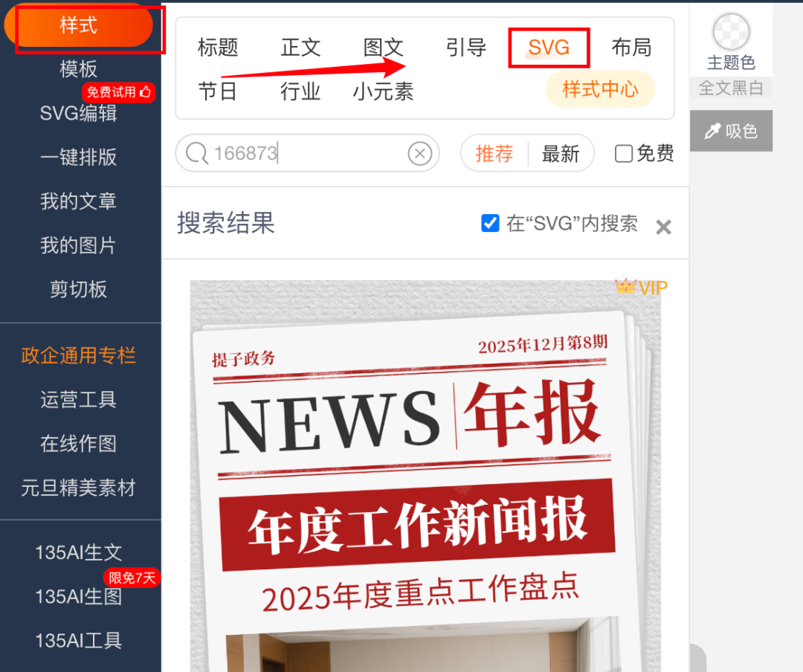Viewport: 803px width, 672px height.
Task: Select the 标题 style category
Action: (218, 48)
